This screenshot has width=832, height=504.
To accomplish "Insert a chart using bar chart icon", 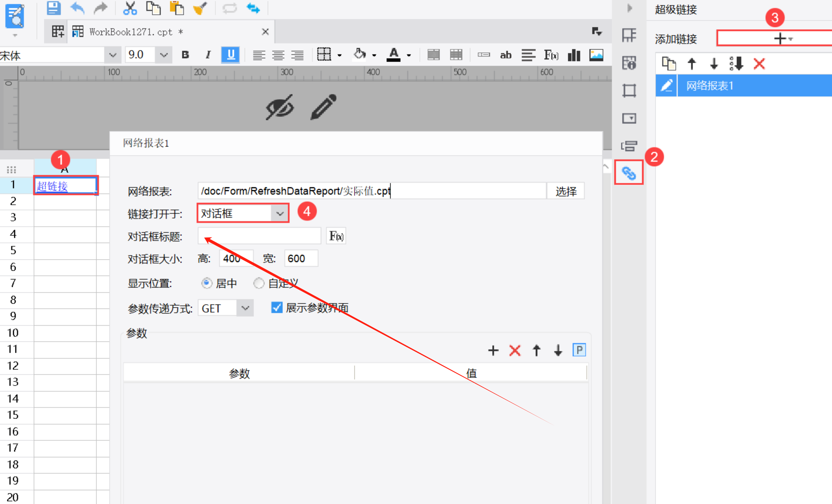I will click(574, 55).
